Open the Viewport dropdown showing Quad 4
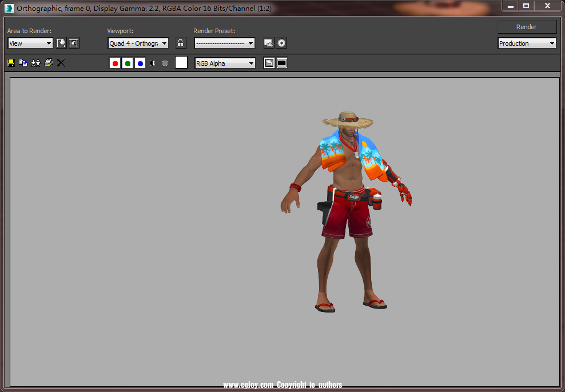Image resolution: width=565 pixels, height=392 pixels. tap(138, 43)
